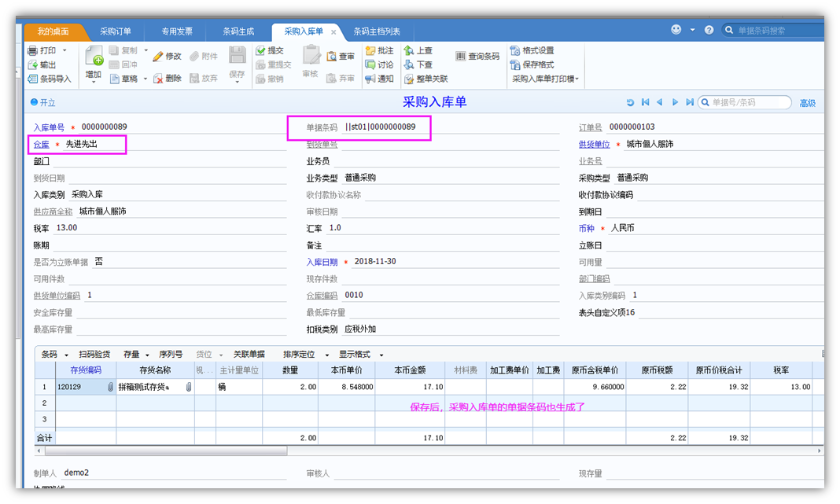Click the 整单关联 whole-document link icon
The height and width of the screenshot is (504, 840).
(x=409, y=79)
